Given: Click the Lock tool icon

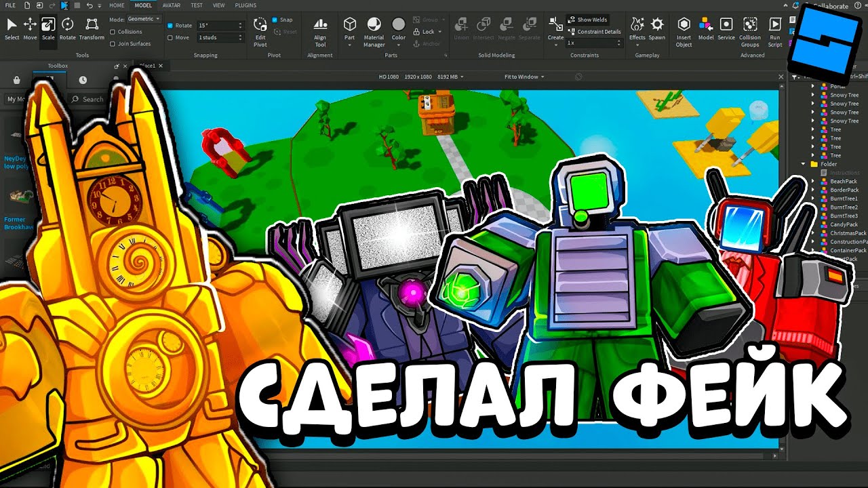Looking at the screenshot, I should [416, 32].
